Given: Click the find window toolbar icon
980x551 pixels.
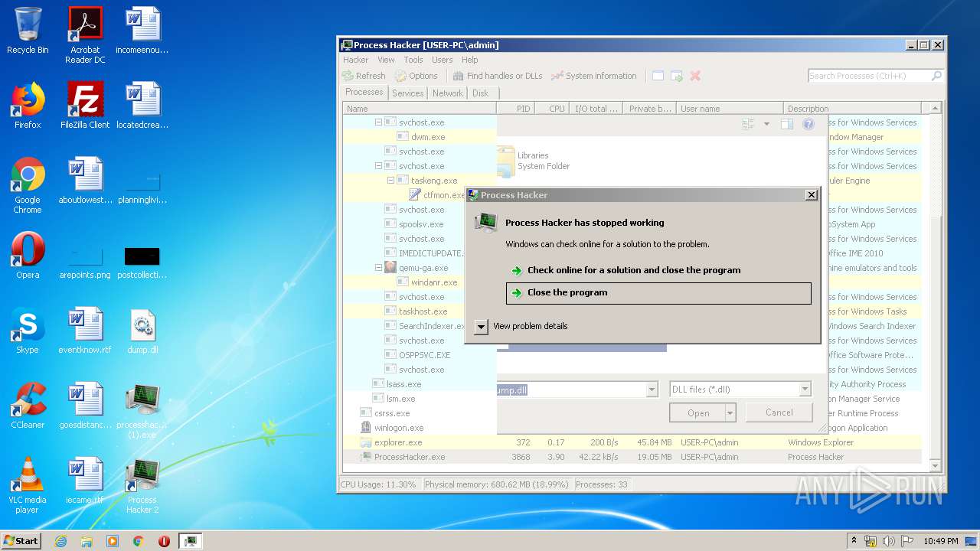Looking at the screenshot, I should tap(658, 76).
